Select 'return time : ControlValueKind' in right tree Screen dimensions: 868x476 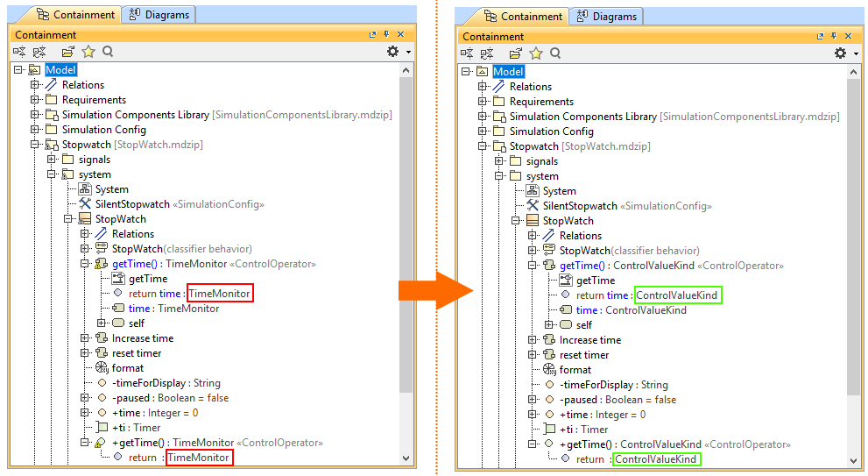click(646, 295)
